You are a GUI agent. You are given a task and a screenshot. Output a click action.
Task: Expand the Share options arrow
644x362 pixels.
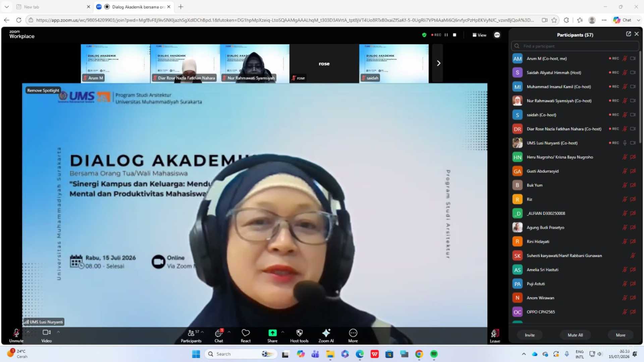(x=283, y=332)
